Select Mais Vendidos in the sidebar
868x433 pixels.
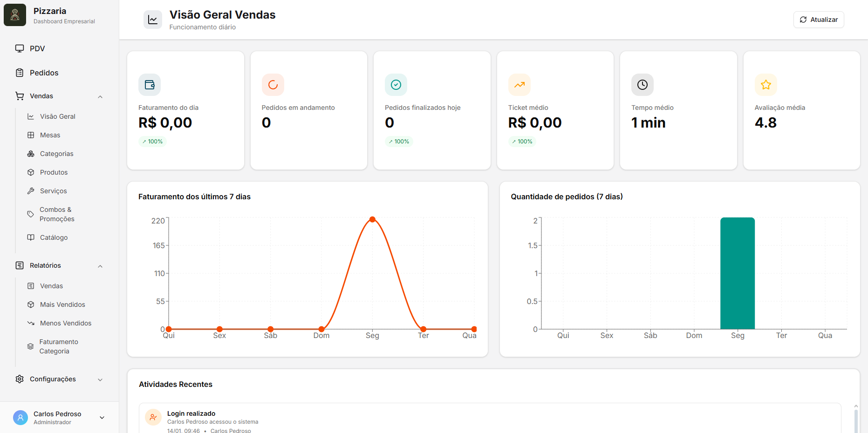coord(62,304)
